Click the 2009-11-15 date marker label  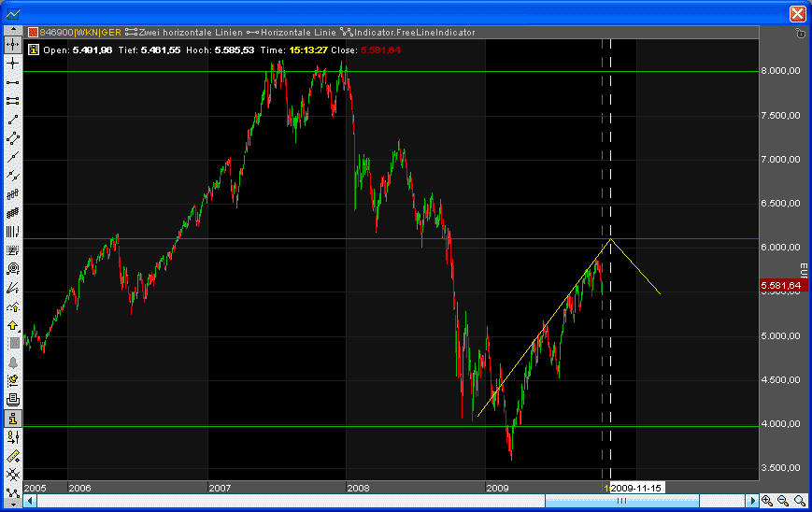coord(637,488)
